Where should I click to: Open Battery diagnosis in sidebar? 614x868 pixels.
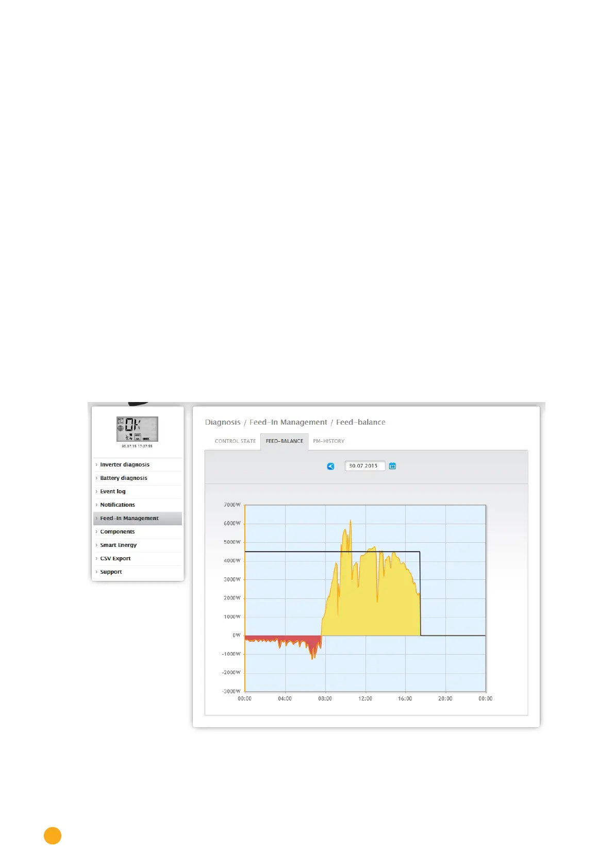click(x=138, y=478)
